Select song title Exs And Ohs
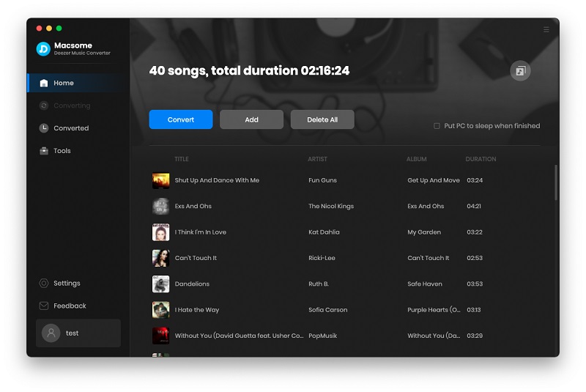This screenshot has height=392, width=586. pyautogui.click(x=193, y=207)
